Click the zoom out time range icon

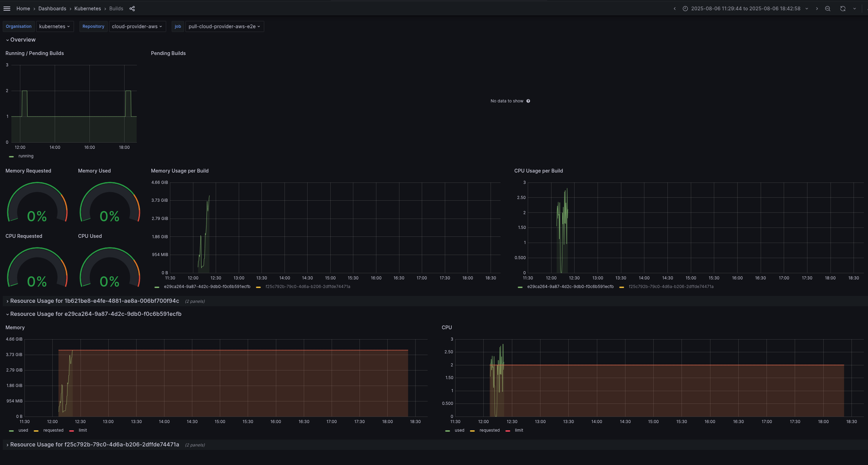(x=828, y=9)
